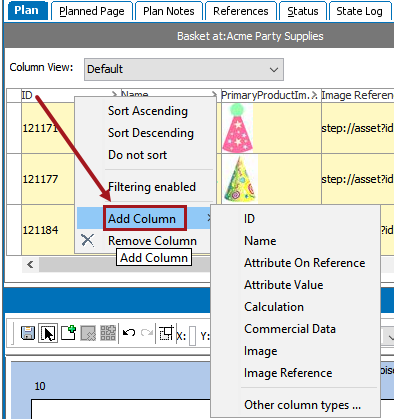Click the redo arrow icon

[x=146, y=333]
